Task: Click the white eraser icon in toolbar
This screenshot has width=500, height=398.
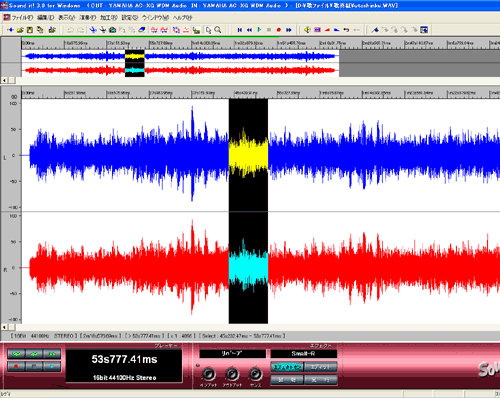Action: click(142, 30)
